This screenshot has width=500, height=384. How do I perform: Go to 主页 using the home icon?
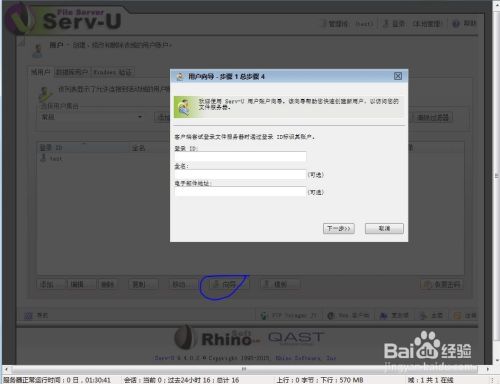423,315
